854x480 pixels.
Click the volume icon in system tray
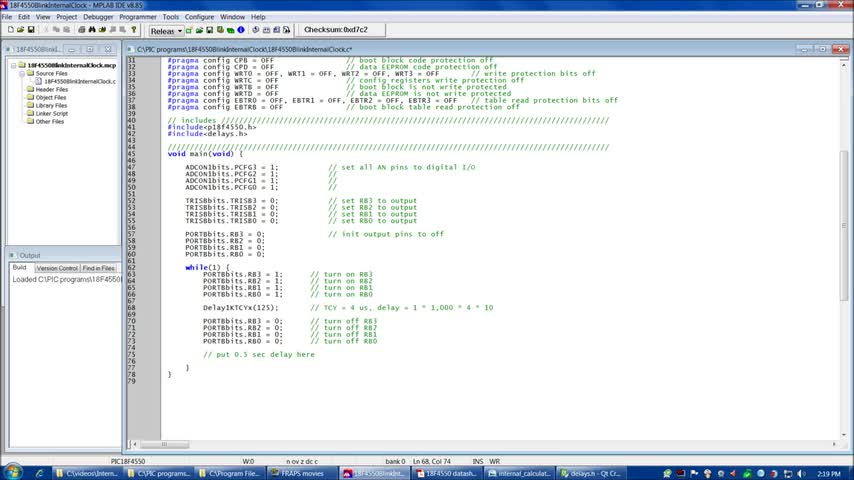(x=801, y=473)
